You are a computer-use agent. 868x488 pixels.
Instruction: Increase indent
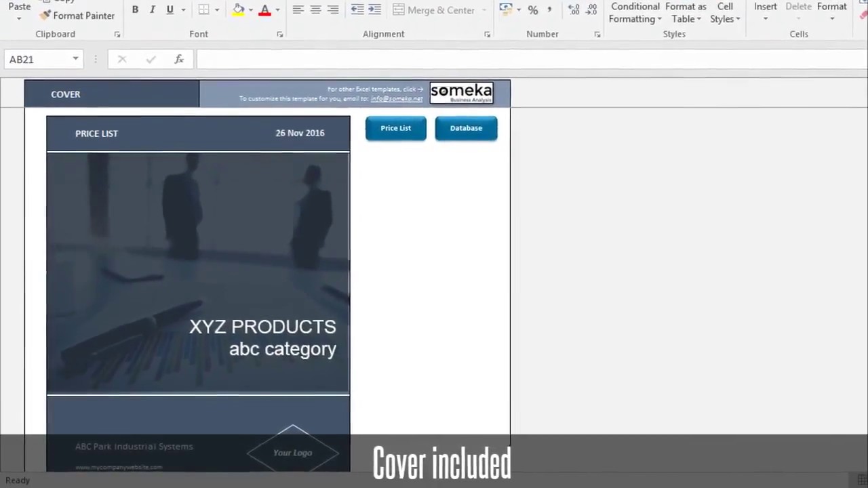click(374, 9)
